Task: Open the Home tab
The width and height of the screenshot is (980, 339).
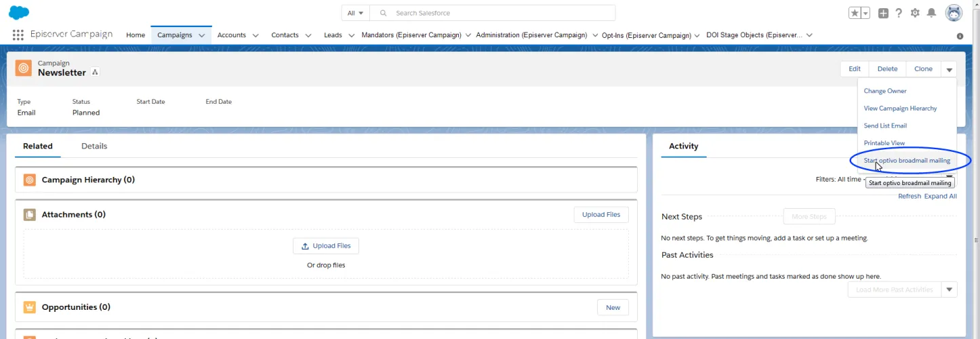Action: pyautogui.click(x=136, y=35)
